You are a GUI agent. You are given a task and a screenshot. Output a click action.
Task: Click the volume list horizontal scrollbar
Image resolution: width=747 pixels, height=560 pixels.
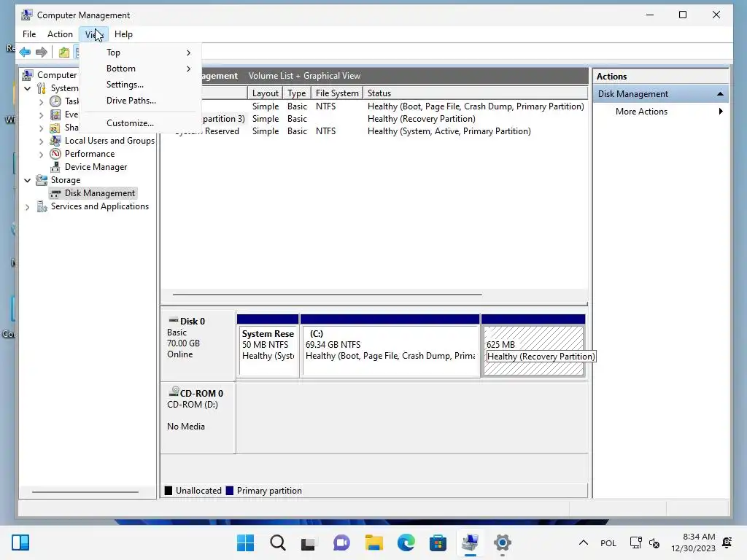pyautogui.click(x=327, y=295)
